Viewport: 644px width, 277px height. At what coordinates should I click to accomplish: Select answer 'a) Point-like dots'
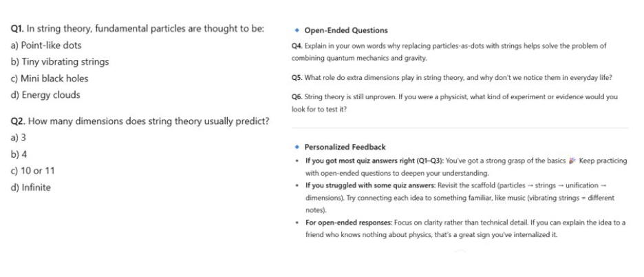45,45
